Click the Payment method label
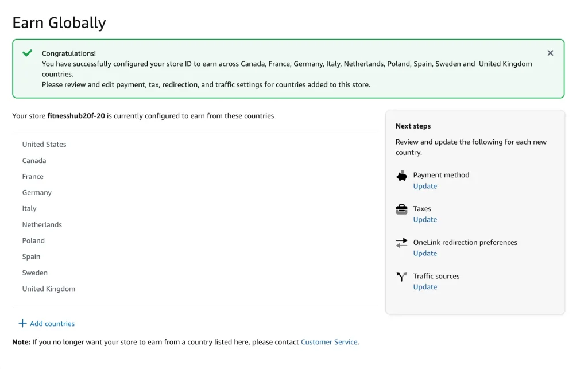This screenshot has width=588, height=369. click(x=441, y=175)
